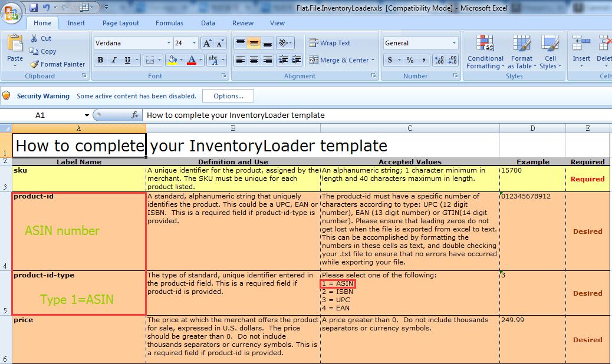612x364 pixels.
Task: Click into the formula bar text
Action: click(x=235, y=115)
